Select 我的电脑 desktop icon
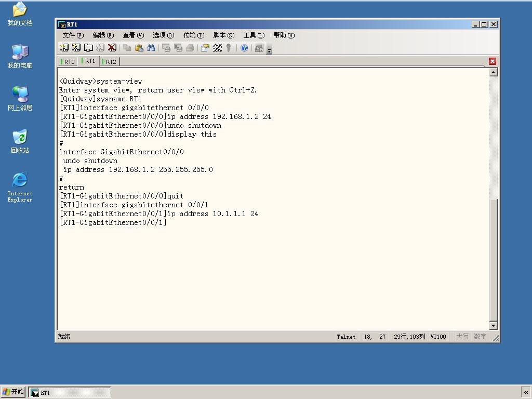Screen dimensions: 532x399 [20, 56]
